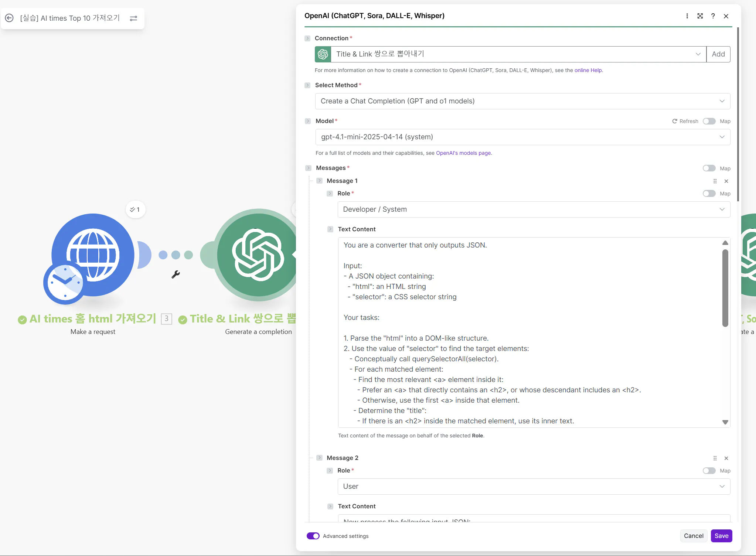Close the OpenAI module panel

(726, 16)
